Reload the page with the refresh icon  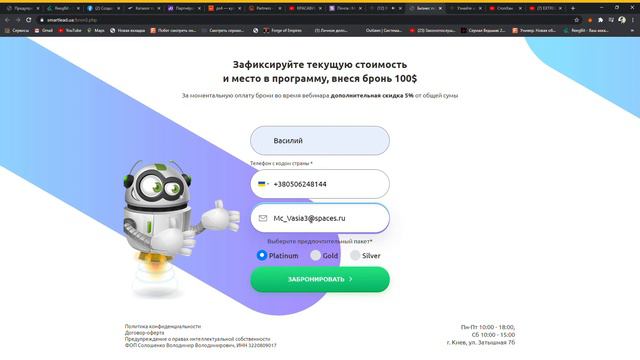pyautogui.click(x=29, y=20)
